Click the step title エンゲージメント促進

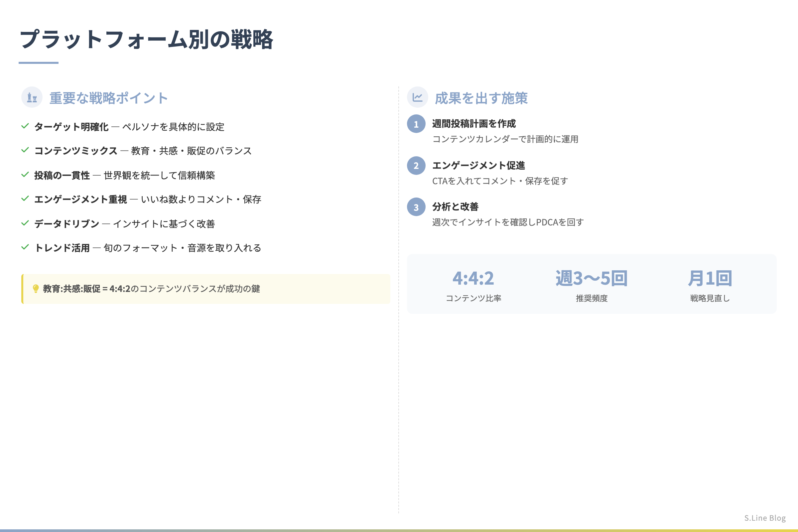click(478, 165)
